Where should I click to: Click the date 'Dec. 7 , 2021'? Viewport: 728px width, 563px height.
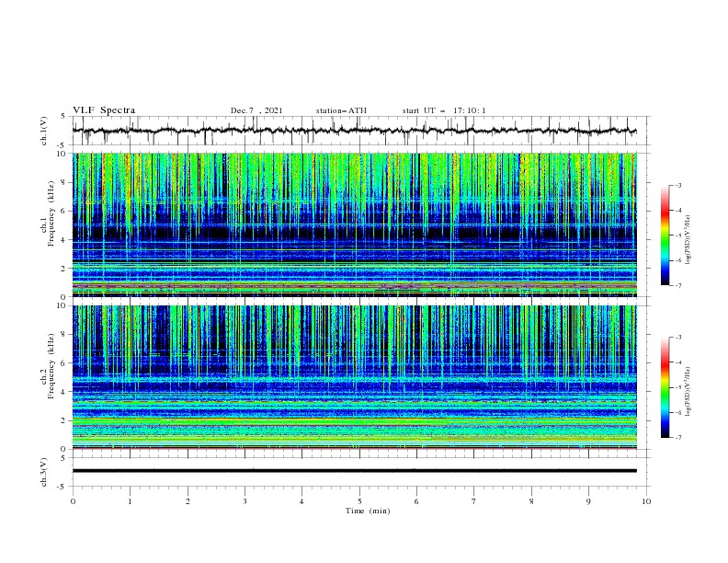click(x=256, y=110)
